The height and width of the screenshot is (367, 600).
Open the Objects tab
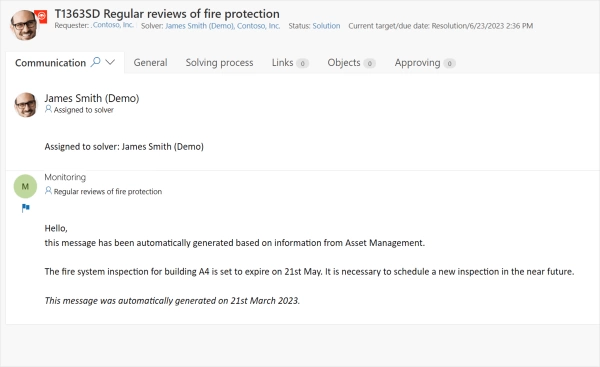tap(344, 62)
